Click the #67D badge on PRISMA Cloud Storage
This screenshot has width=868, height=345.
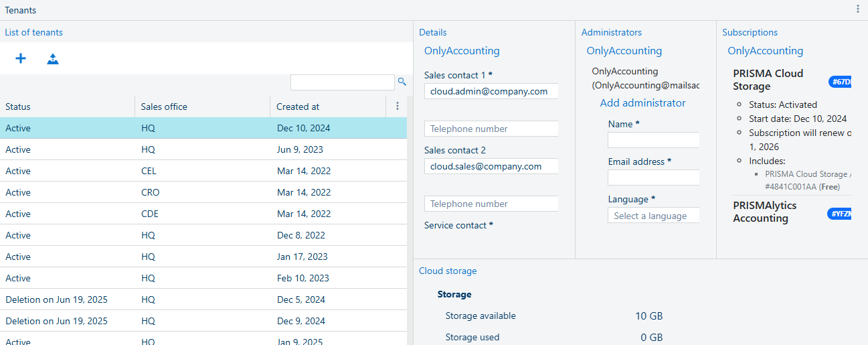[841, 82]
